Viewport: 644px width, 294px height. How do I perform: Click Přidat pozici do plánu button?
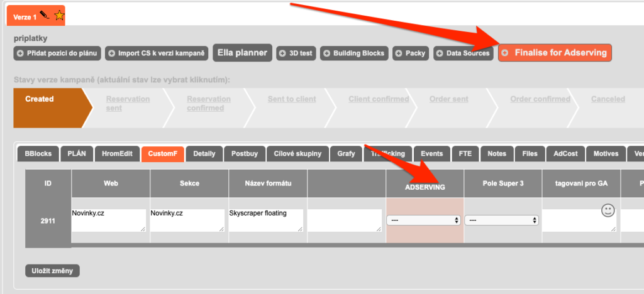57,53
